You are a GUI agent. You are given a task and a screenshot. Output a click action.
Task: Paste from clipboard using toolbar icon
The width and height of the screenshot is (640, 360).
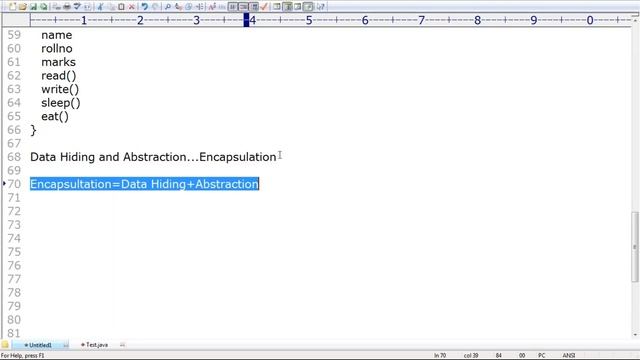click(121, 7)
